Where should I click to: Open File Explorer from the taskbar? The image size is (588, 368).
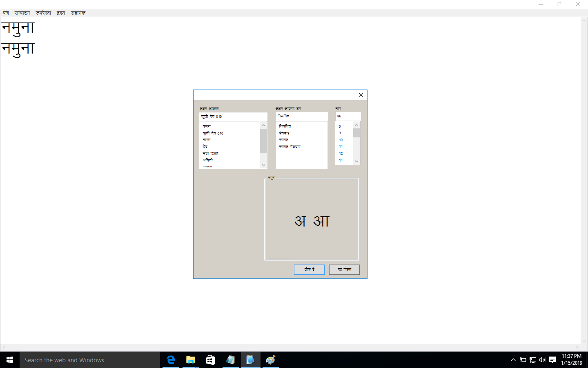click(x=191, y=360)
